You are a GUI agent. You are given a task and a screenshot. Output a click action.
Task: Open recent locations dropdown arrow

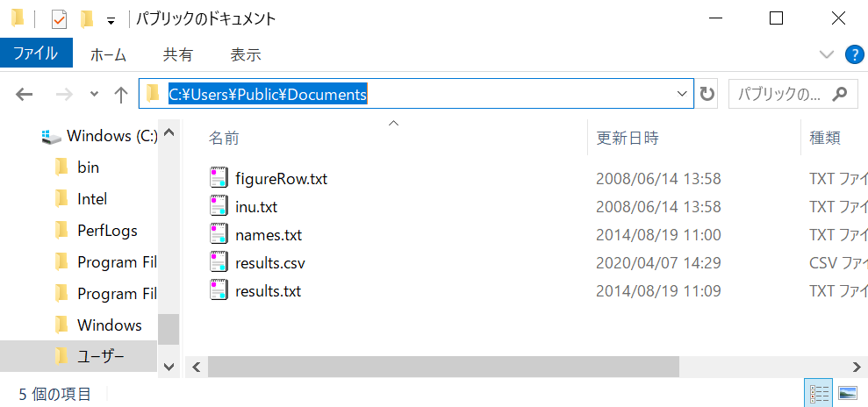[95, 94]
